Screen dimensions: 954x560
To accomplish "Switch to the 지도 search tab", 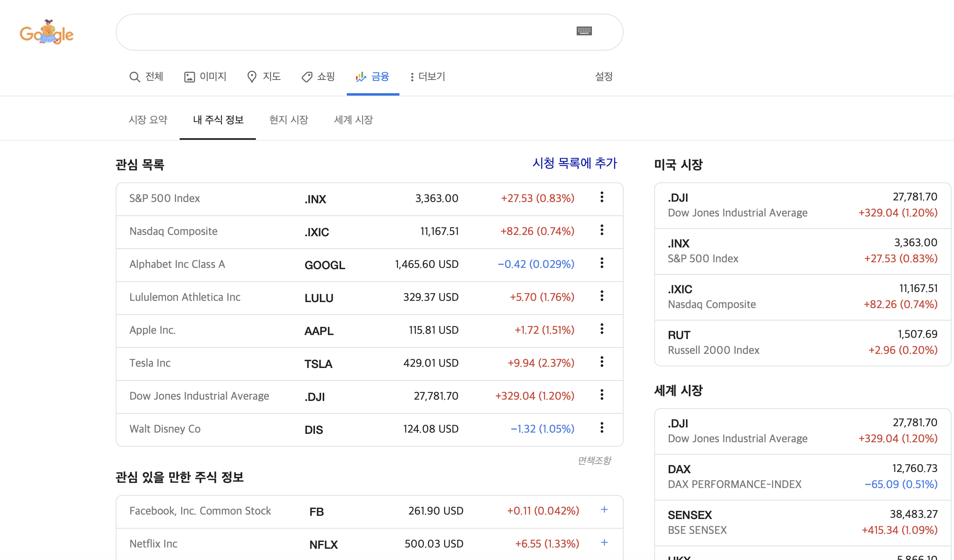I will (x=264, y=76).
